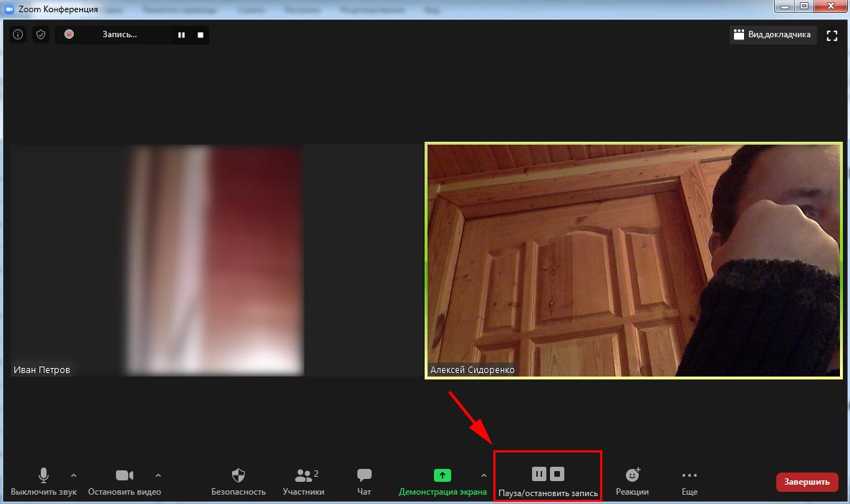This screenshot has width=850, height=504.
Task: Open the meeting information icon
Action: (18, 34)
